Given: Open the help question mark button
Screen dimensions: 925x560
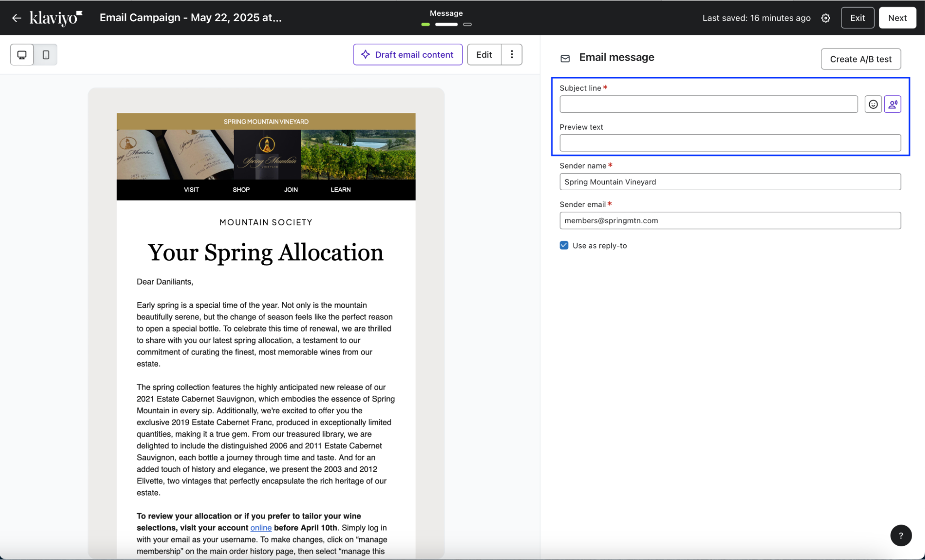Looking at the screenshot, I should pos(900,535).
